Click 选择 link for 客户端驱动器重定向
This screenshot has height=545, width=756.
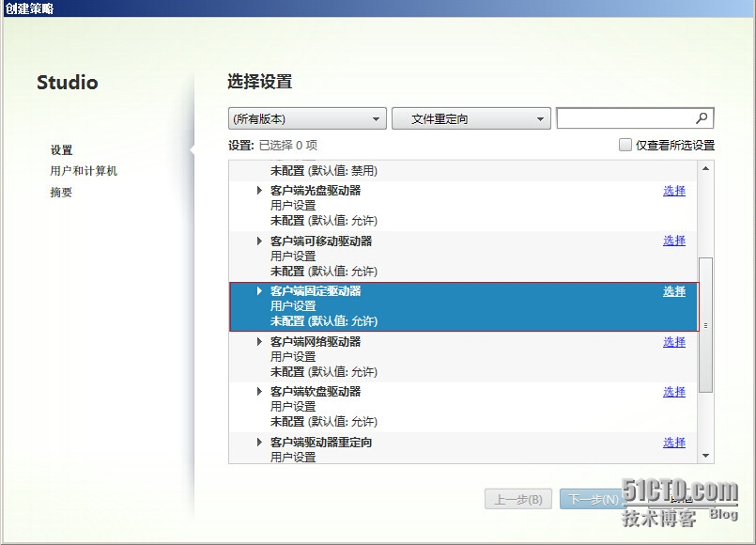674,443
